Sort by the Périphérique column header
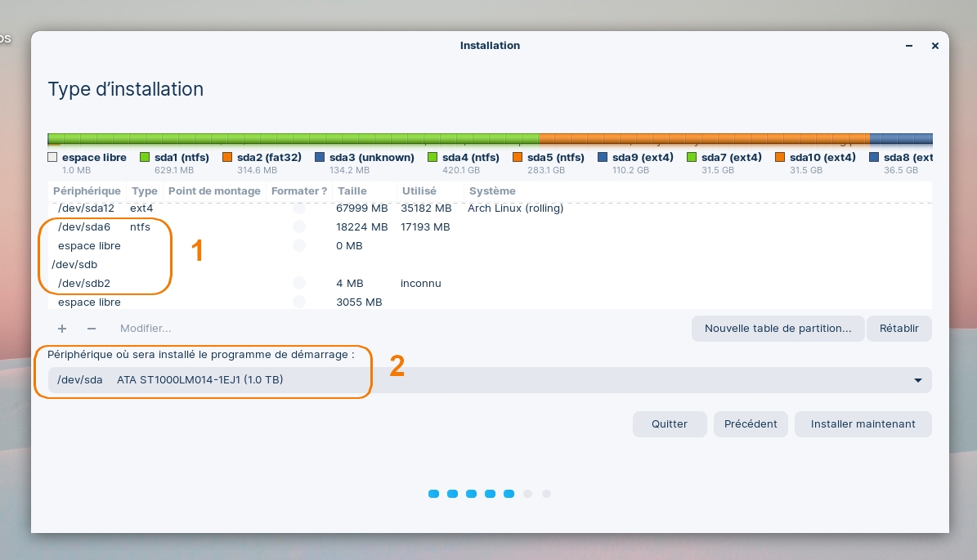 pos(87,191)
